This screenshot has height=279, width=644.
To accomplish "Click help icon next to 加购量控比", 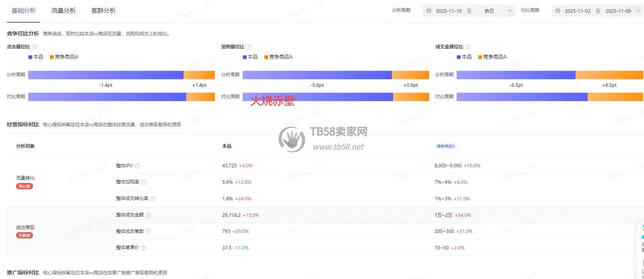I will click(249, 47).
